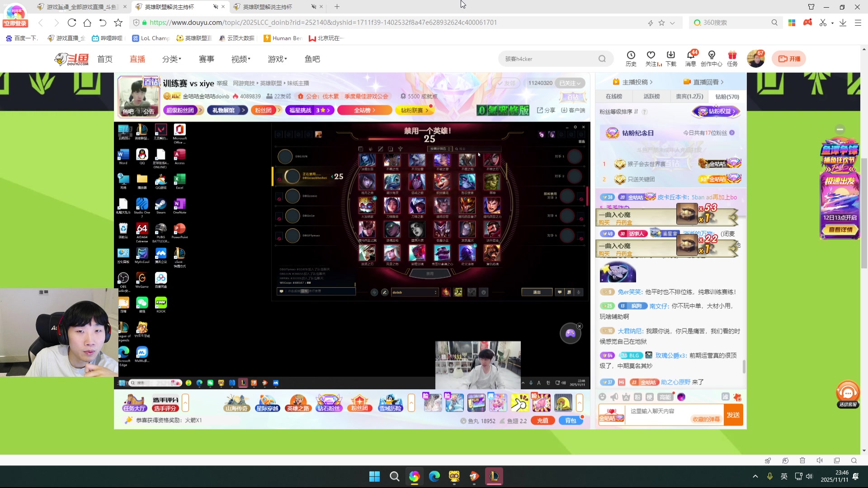
Task: Open the 任务 gift icon
Action: [x=732, y=55]
